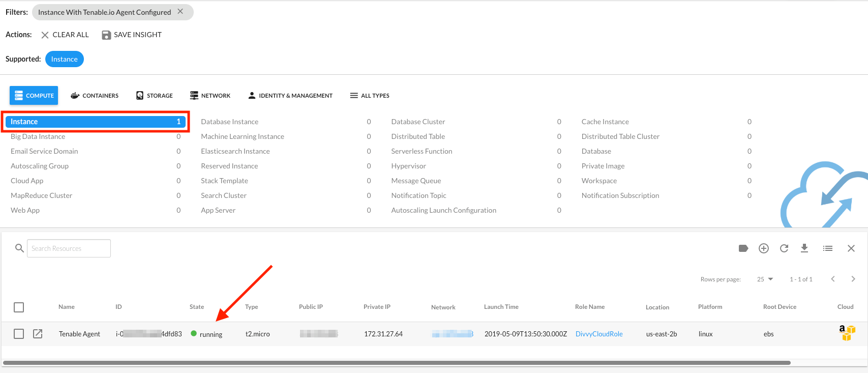Open Tenable Agent in new view icon
The height and width of the screenshot is (373, 868).
38,334
